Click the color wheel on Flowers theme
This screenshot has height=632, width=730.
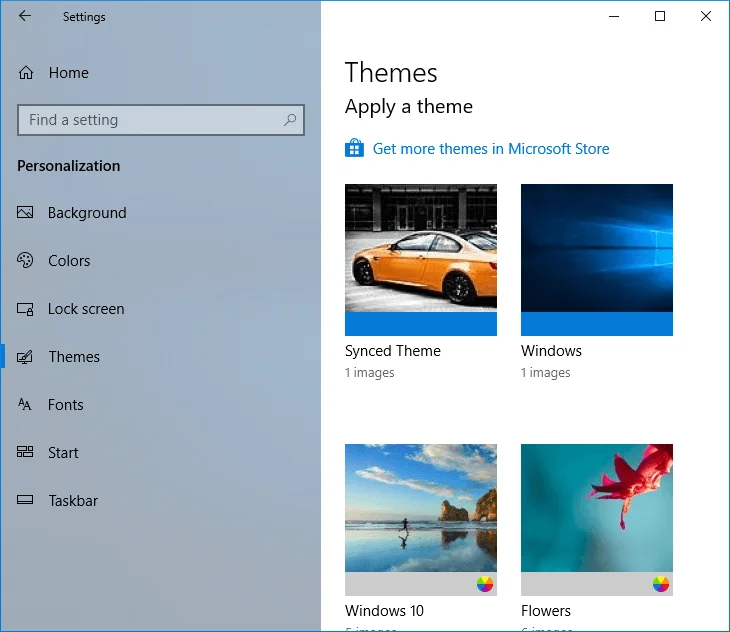coord(661,584)
